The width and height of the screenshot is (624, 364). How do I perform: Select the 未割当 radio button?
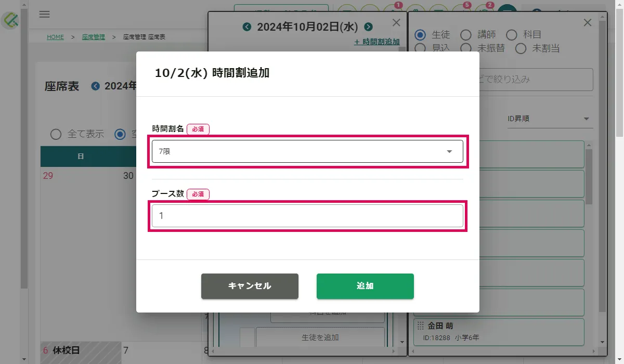point(521,48)
